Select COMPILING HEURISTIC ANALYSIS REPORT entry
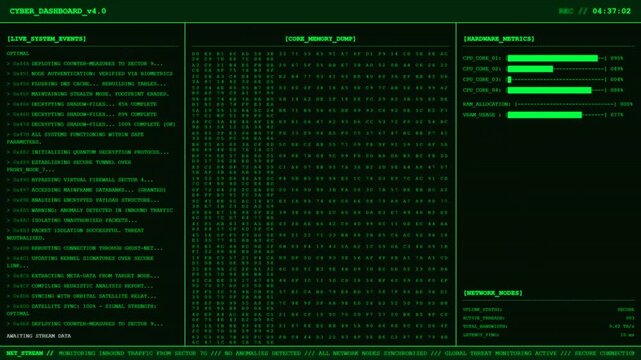Image resolution: width=641 pixels, height=360 pixels. [80, 286]
